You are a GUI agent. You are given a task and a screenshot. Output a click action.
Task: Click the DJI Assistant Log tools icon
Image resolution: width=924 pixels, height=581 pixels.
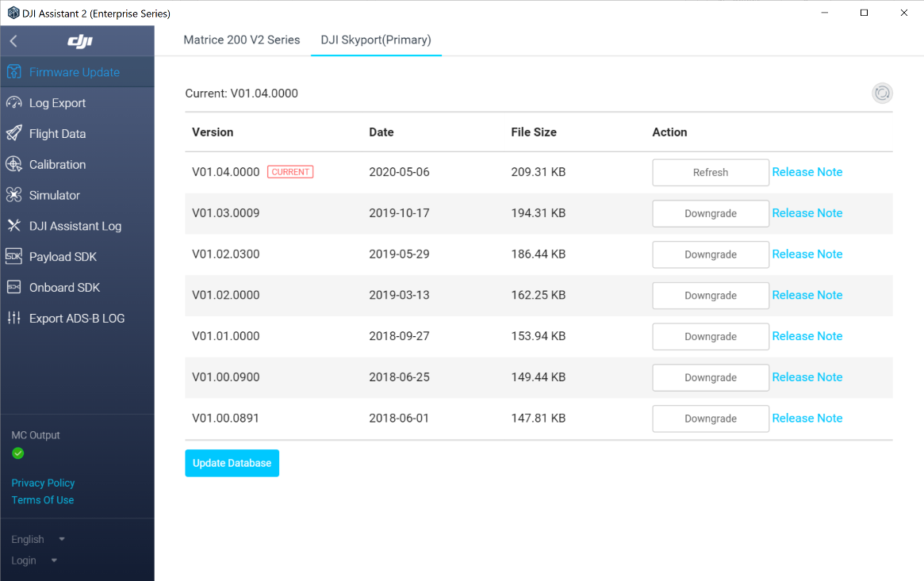click(x=14, y=225)
